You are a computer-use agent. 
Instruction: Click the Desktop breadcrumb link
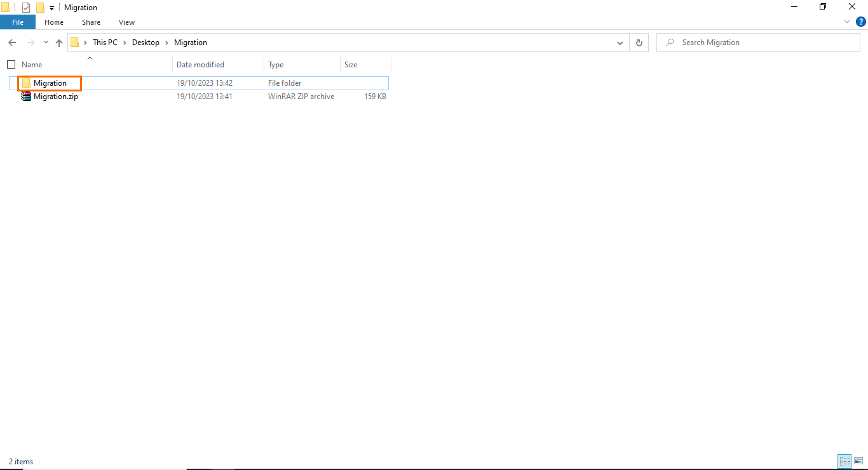[x=146, y=42]
